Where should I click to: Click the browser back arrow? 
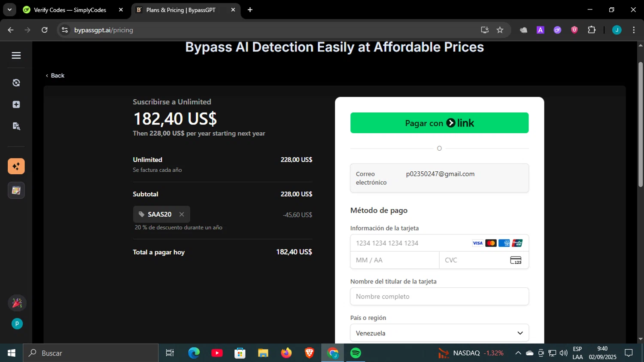point(11,30)
